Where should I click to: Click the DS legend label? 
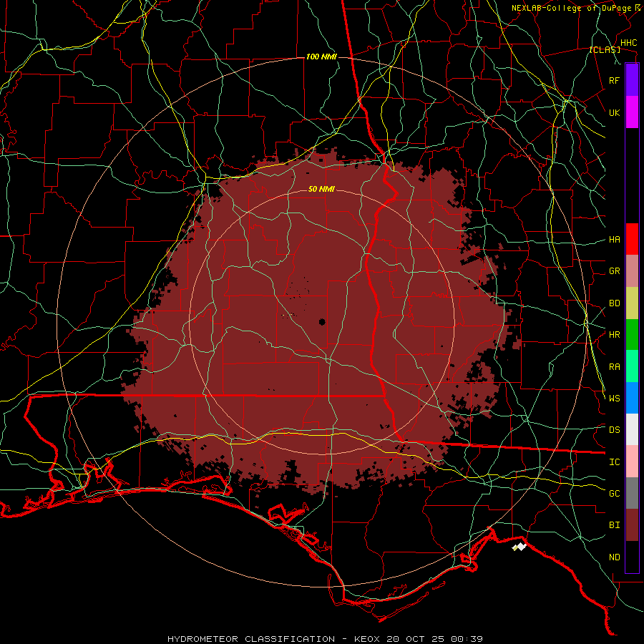615,429
